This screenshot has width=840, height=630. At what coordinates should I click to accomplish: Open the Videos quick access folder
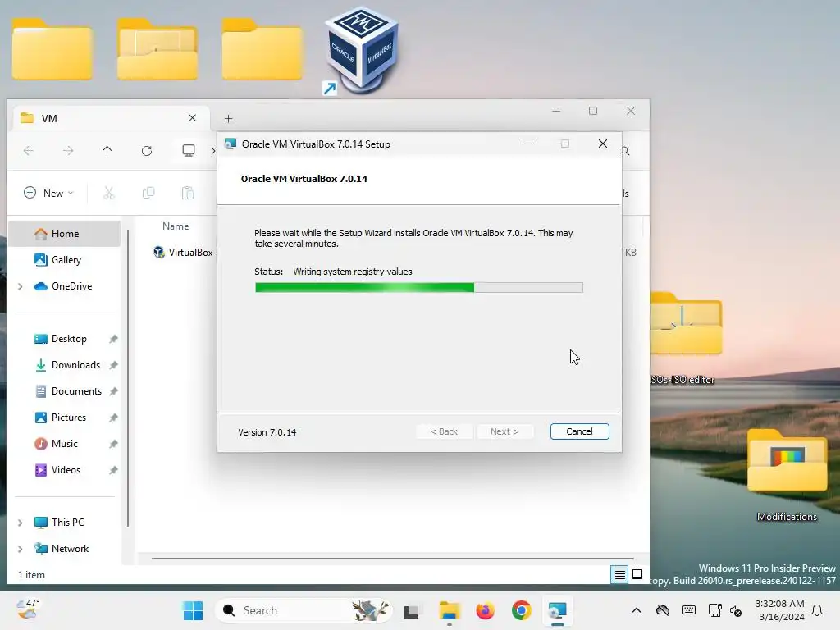[64, 470]
